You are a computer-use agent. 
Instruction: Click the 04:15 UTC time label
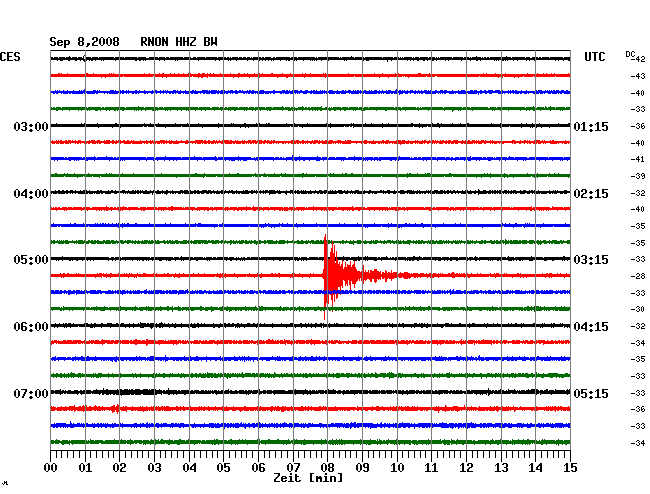[591, 327]
